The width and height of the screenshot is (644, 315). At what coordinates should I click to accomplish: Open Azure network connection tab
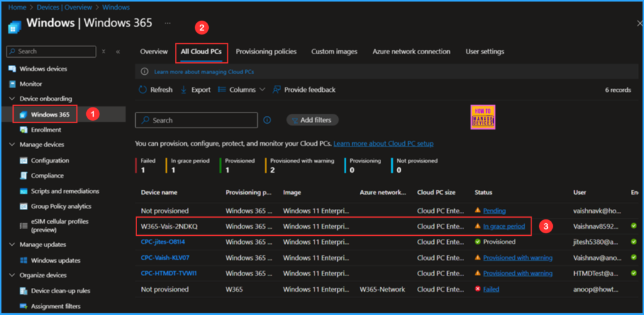411,52
